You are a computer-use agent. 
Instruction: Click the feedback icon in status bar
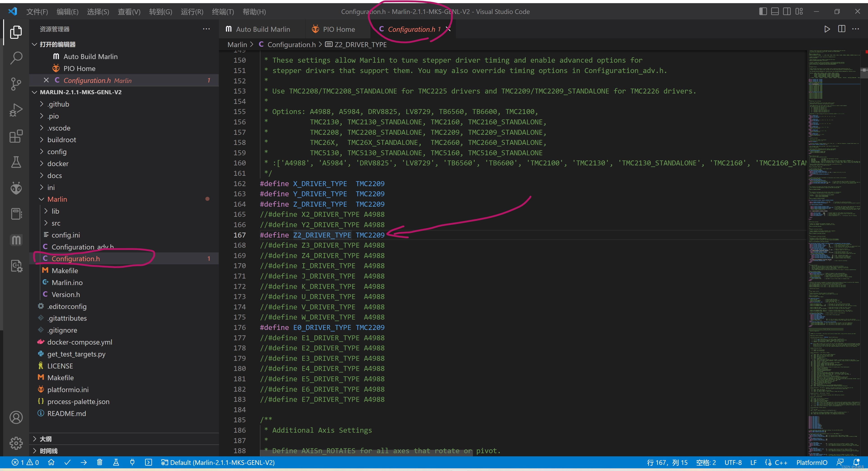(840, 462)
